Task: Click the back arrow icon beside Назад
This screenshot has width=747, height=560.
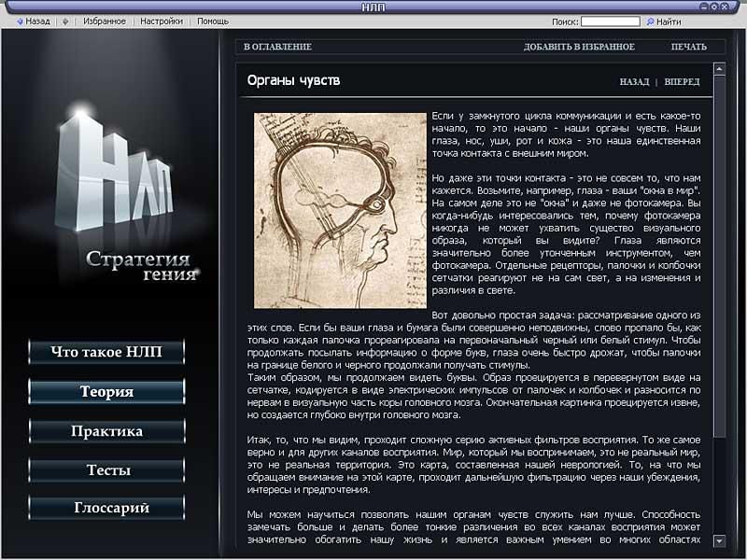Action: 21,21
